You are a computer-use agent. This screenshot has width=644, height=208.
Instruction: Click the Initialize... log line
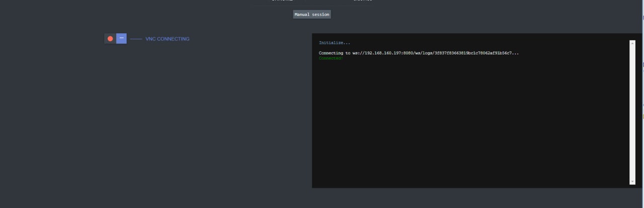(335, 43)
